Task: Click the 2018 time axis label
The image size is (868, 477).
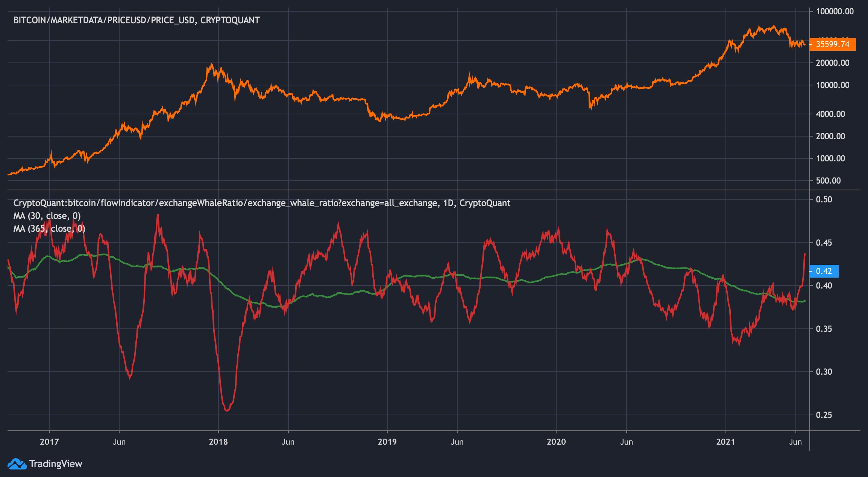Action: pos(219,442)
